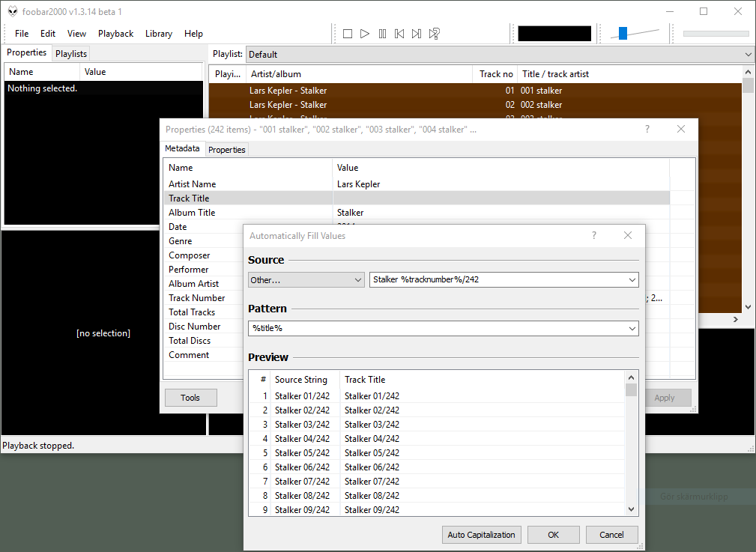Click the volume slider handle

click(623, 33)
